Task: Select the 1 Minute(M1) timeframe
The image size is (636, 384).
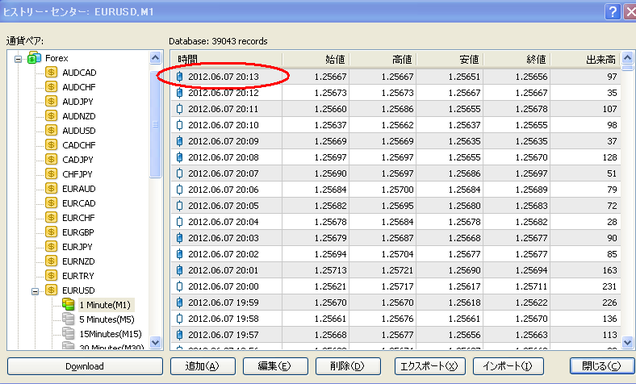Action: coord(105,305)
